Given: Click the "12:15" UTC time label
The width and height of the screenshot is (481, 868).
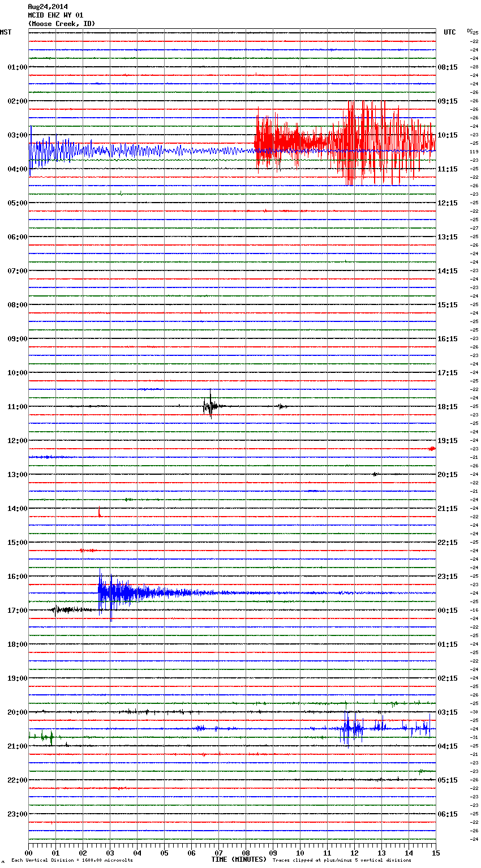Looking at the screenshot, I should [448, 203].
